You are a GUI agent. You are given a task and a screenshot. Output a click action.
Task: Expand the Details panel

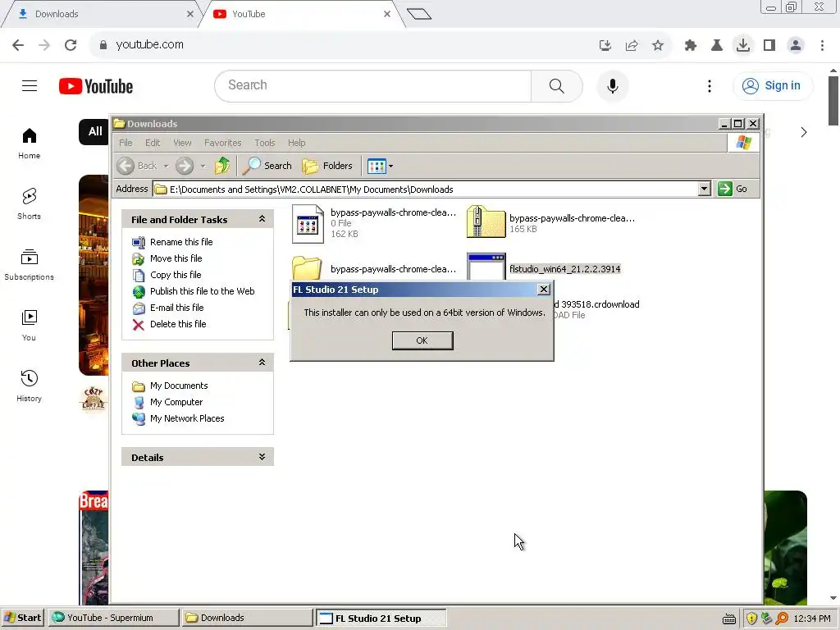pyautogui.click(x=262, y=456)
